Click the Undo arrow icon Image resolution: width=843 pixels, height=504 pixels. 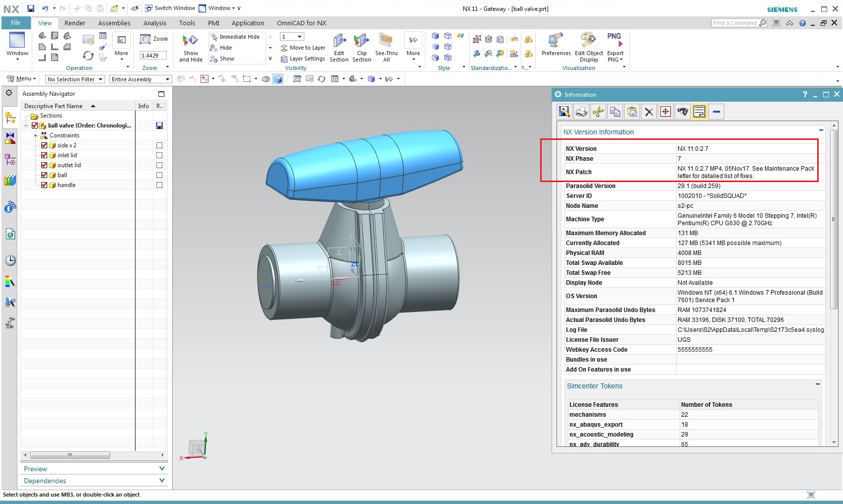45,8
